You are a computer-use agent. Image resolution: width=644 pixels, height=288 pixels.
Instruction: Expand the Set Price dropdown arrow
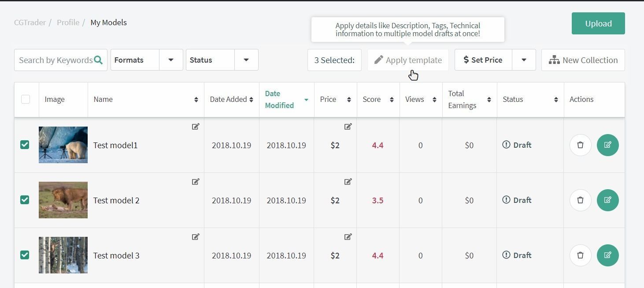[524, 60]
